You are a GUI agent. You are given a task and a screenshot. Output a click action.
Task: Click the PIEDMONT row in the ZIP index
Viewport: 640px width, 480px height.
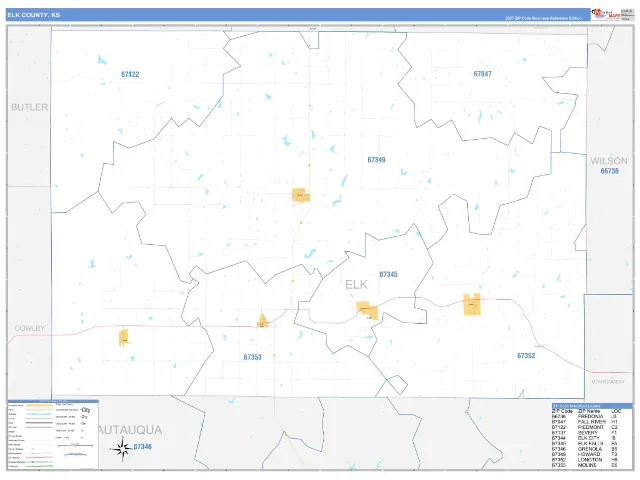[585, 427]
